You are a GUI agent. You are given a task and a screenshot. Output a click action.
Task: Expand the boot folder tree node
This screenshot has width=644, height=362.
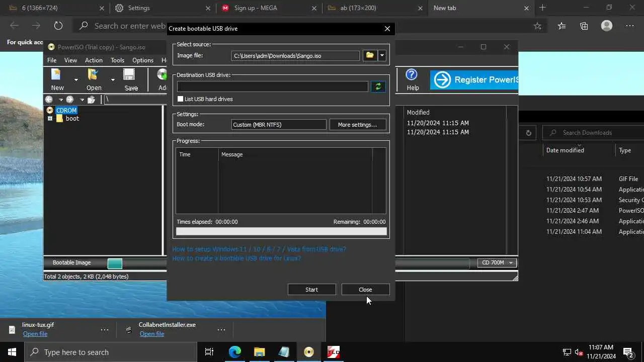[50, 119]
